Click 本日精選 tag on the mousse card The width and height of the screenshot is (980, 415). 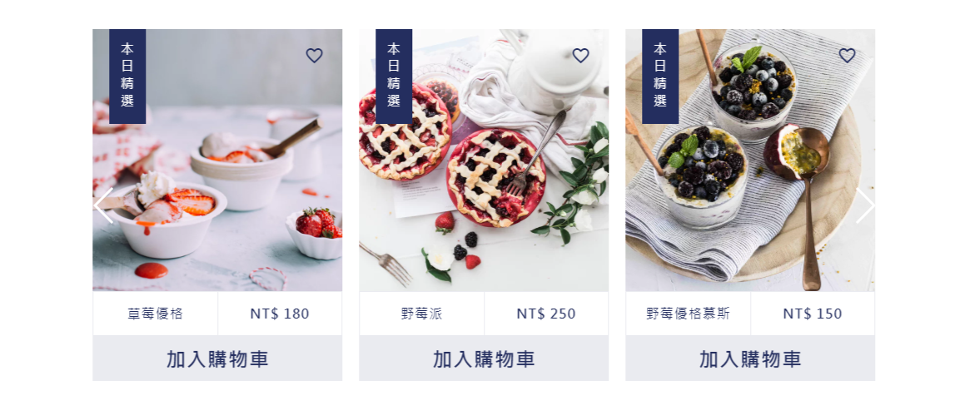click(660, 77)
